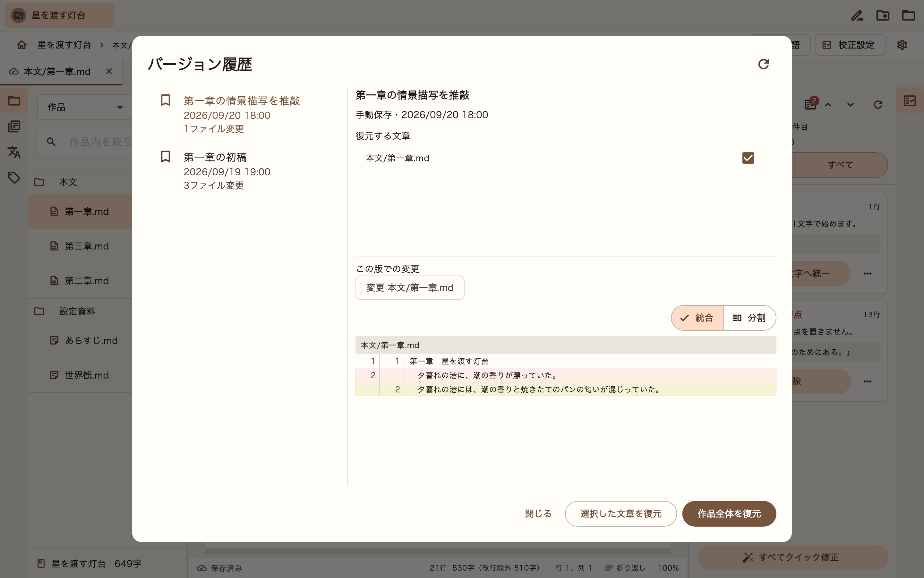Open file 第一章.md in tree
The width and height of the screenshot is (924, 578).
tap(80, 211)
